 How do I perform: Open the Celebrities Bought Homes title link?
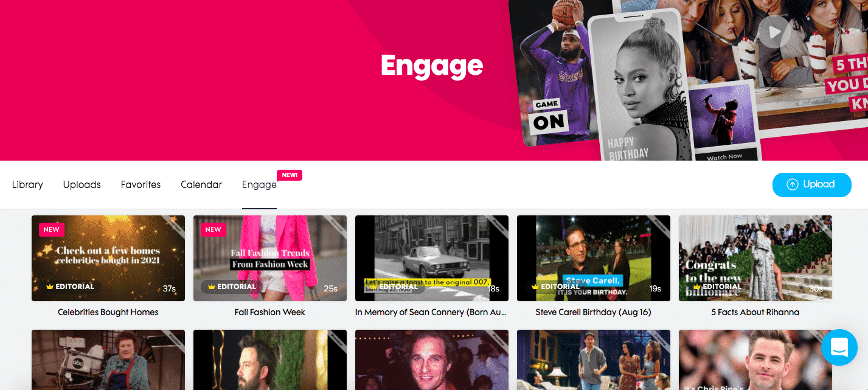[108, 312]
